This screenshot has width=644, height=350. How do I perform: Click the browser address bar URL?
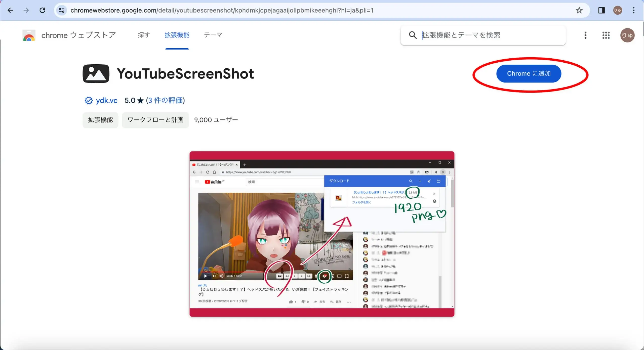click(x=222, y=10)
